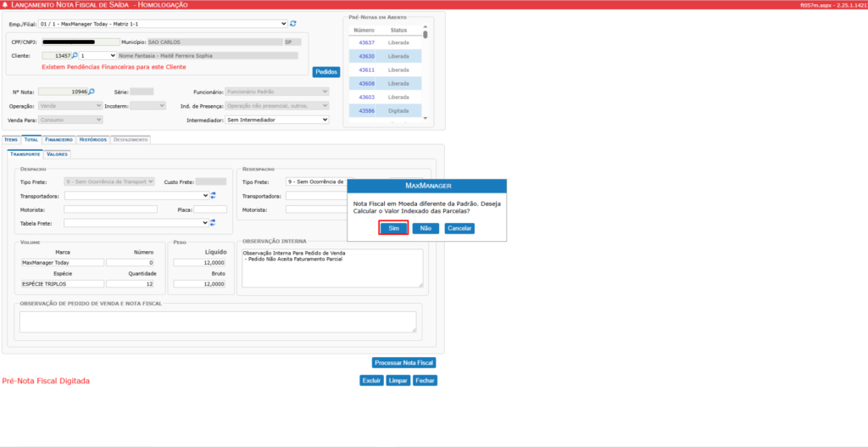
Task: Open pre-nota number 43637 link
Action: click(366, 42)
